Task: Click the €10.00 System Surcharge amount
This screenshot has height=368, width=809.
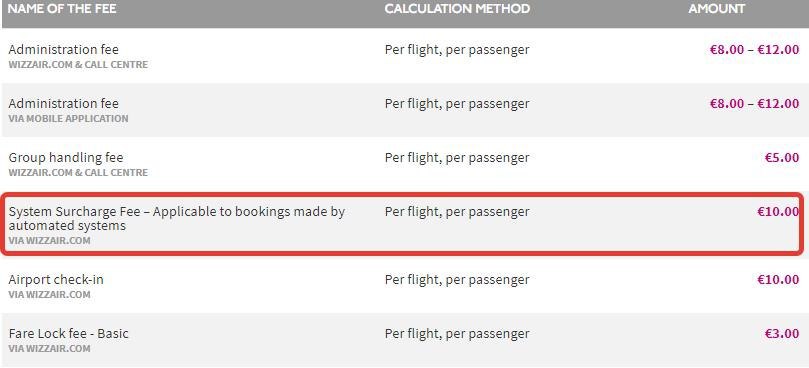Action: [778, 212]
